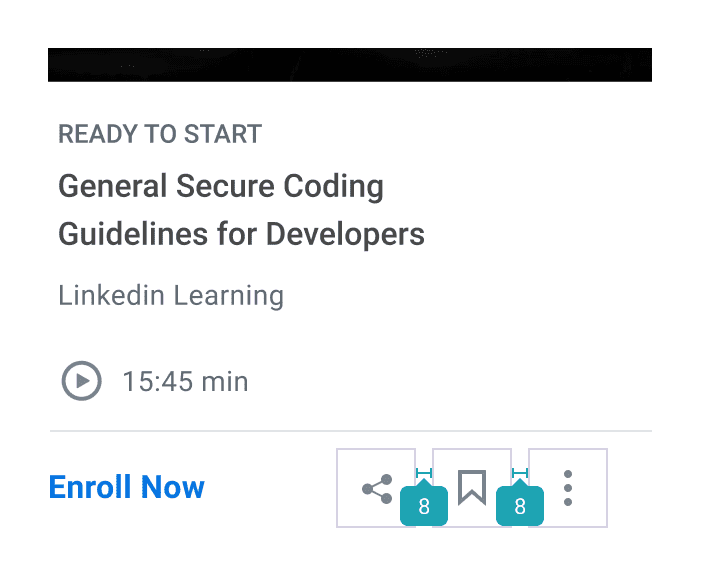704x576 pixels.
Task: Select the READY TO START status label
Action: [x=160, y=134]
